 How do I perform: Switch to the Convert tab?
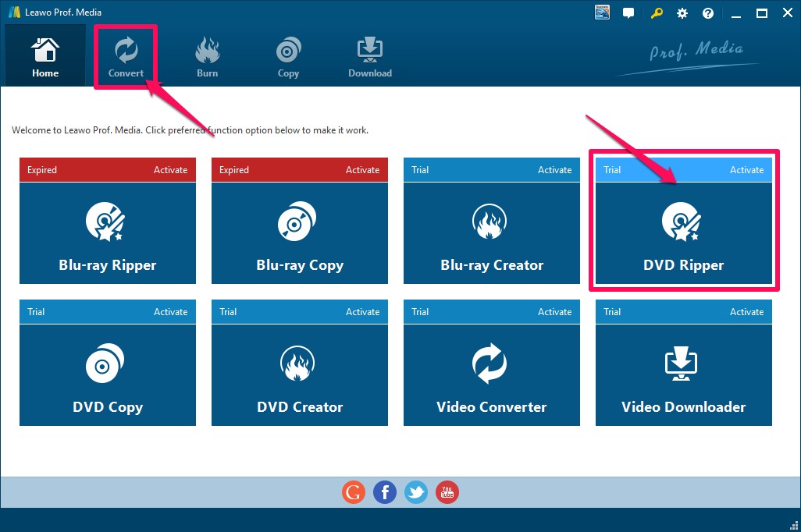(126, 57)
